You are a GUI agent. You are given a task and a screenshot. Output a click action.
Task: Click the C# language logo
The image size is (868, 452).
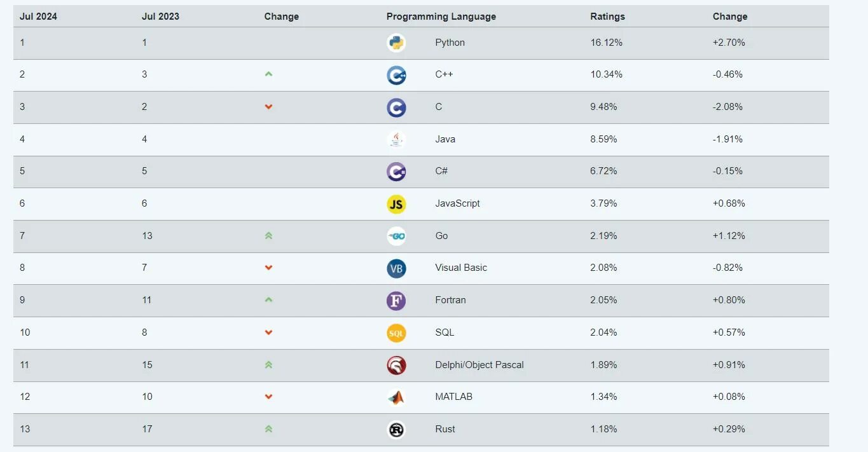396,172
